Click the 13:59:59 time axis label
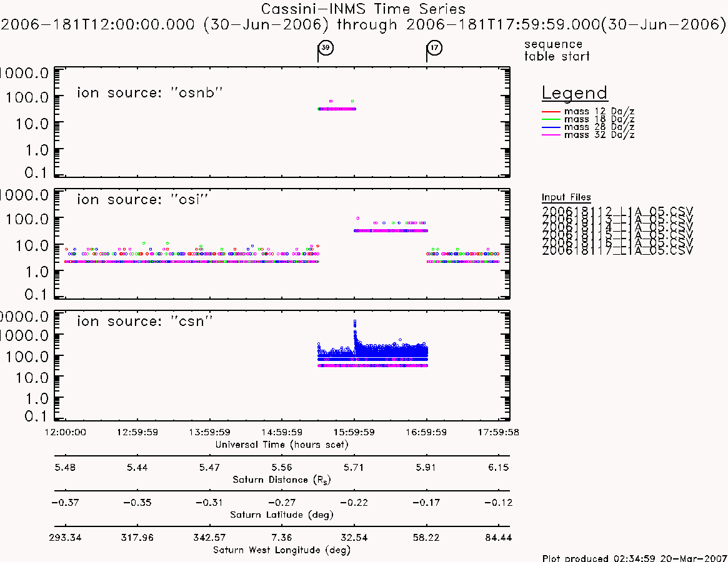Viewport: 728px width, 562px height. [x=209, y=432]
